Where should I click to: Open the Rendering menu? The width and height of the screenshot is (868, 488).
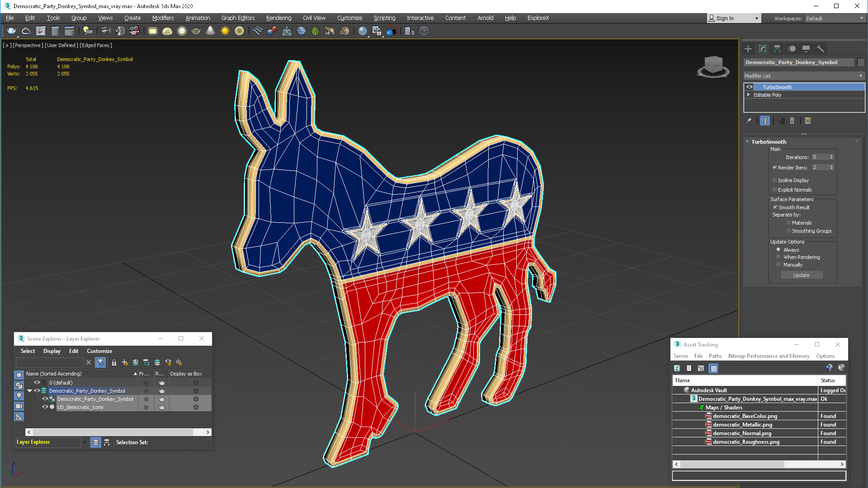tap(278, 18)
